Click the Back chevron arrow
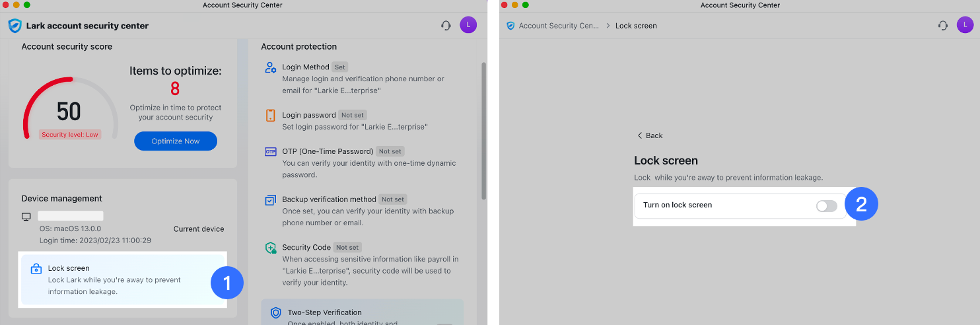This screenshot has height=325, width=980. [639, 135]
